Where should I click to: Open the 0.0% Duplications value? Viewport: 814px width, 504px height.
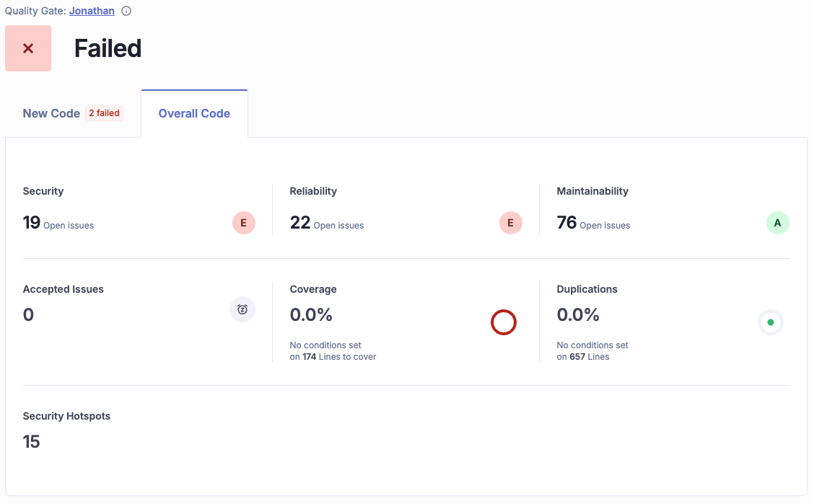click(x=578, y=315)
